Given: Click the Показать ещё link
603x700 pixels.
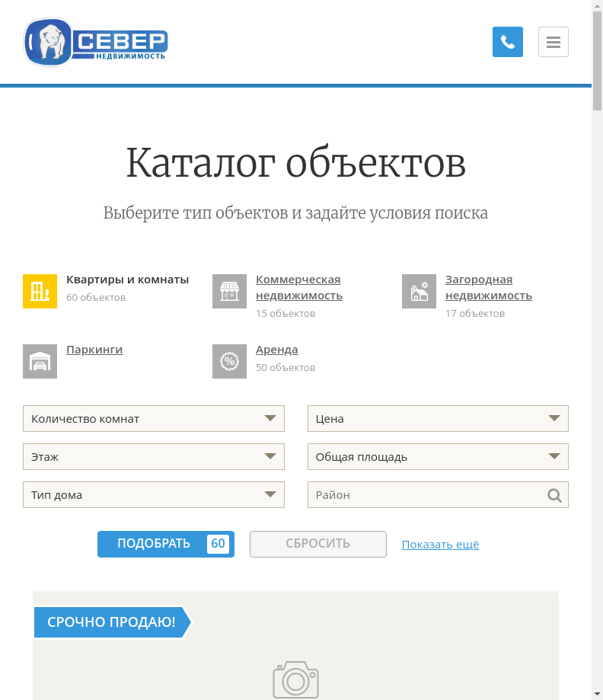Looking at the screenshot, I should tap(441, 545).
